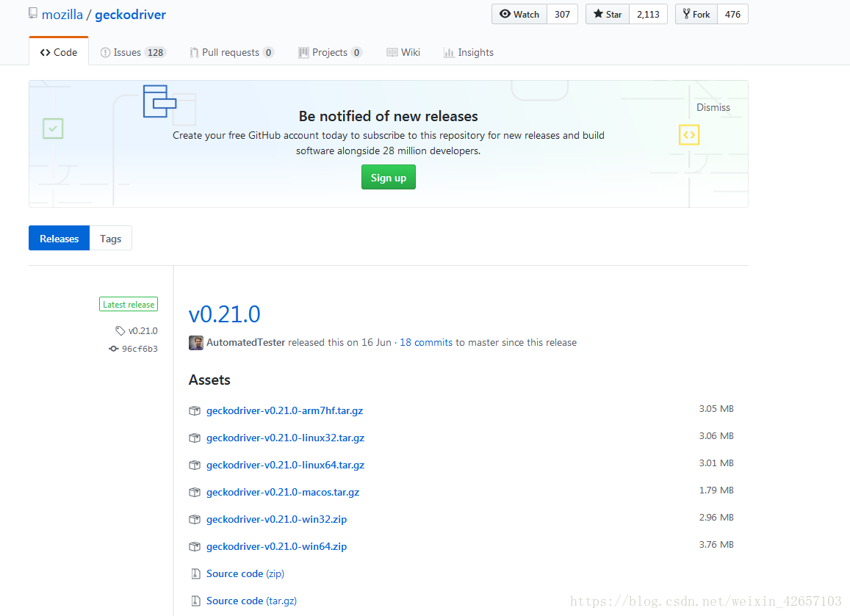The height and width of the screenshot is (616, 850).
Task: Open the Pull requests tab
Action: [231, 52]
